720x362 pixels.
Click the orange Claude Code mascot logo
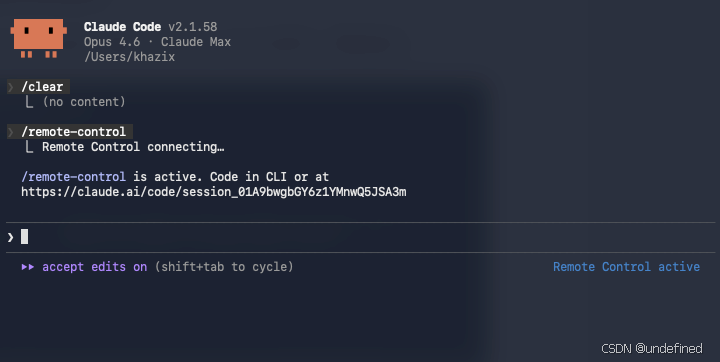coord(39,38)
